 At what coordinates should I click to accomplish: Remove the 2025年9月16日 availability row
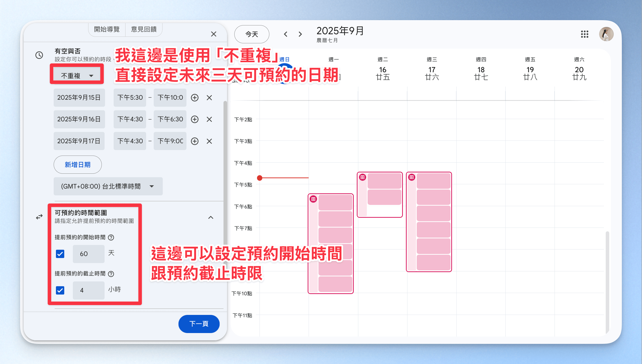click(209, 119)
